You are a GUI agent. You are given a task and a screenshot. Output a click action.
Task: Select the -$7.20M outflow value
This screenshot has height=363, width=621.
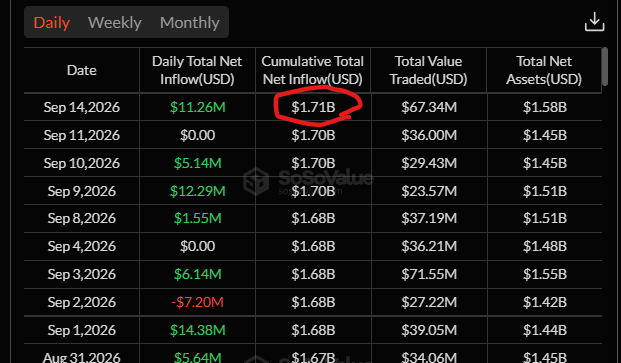coord(197,302)
